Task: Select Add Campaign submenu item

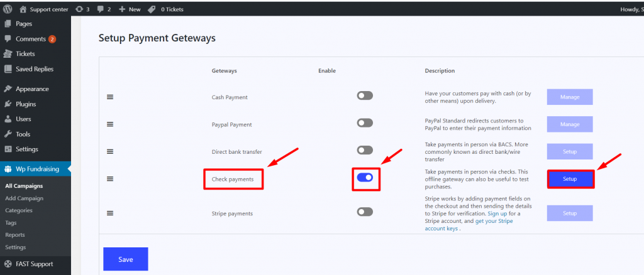Action: [25, 198]
